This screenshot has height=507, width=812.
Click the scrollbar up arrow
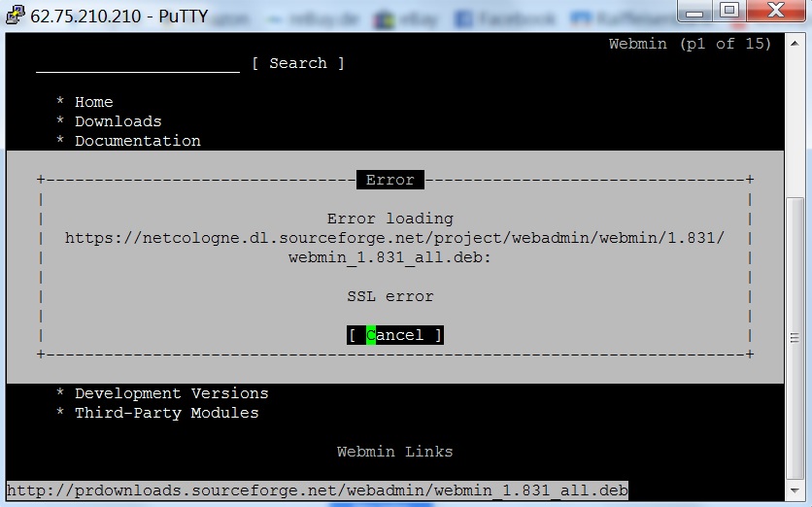point(795,43)
